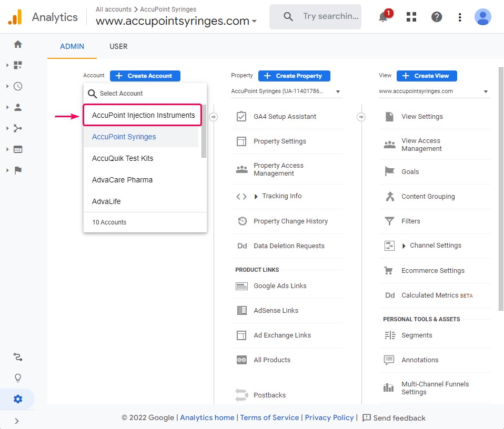Click Send feedback in footer
Viewport: 504px width, 429px height.
click(394, 418)
